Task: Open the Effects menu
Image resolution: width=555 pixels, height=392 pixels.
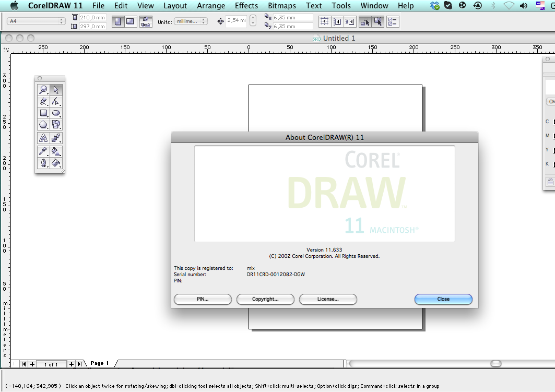Action: 246,6
